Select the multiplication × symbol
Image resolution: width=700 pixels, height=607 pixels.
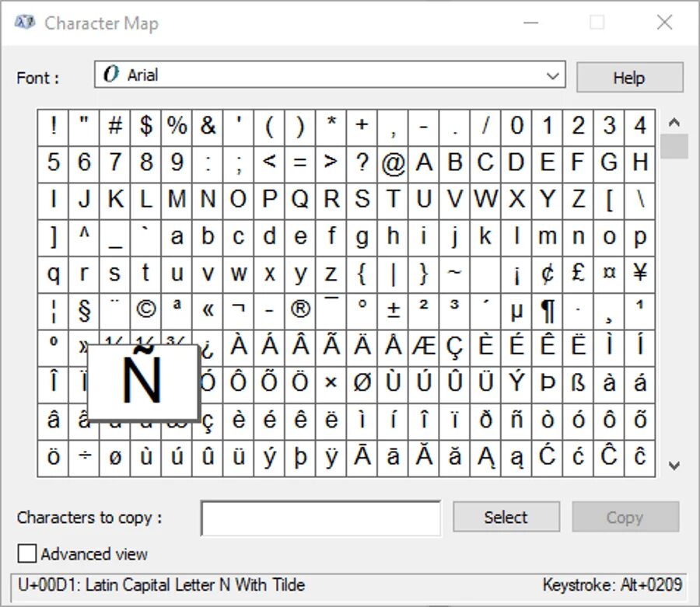[x=331, y=383]
